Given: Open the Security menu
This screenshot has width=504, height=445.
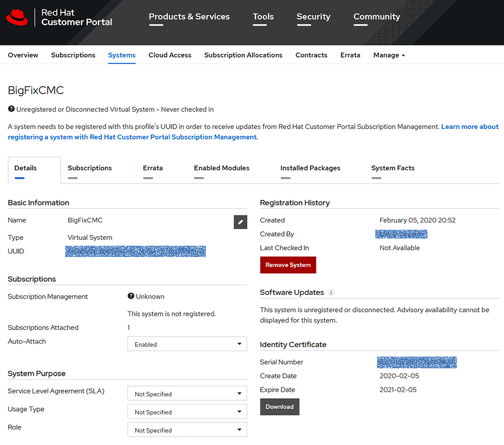Looking at the screenshot, I should [x=313, y=17].
